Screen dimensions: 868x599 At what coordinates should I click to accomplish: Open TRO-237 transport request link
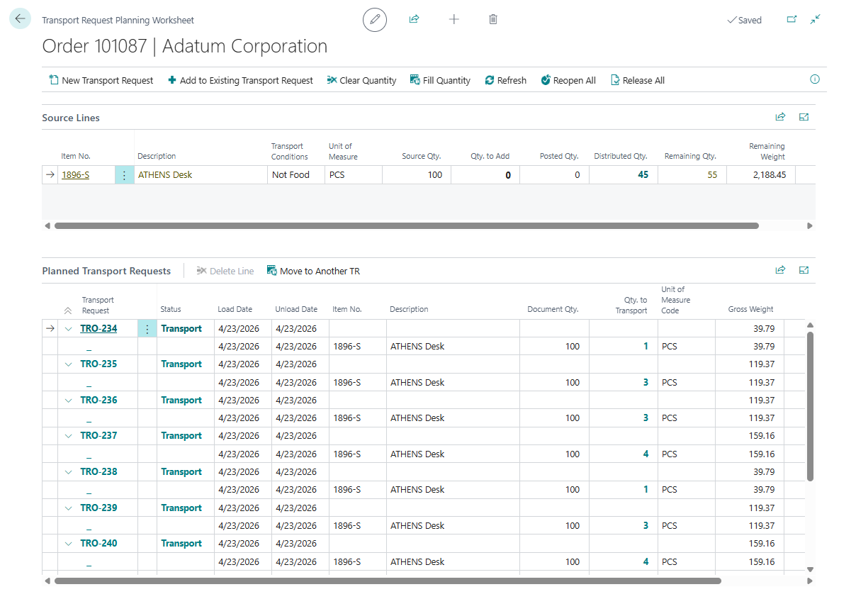[x=98, y=436]
